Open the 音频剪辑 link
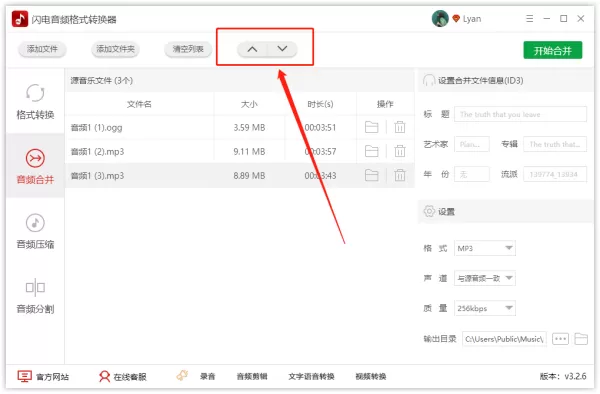This screenshot has height=394, width=600. click(x=252, y=377)
